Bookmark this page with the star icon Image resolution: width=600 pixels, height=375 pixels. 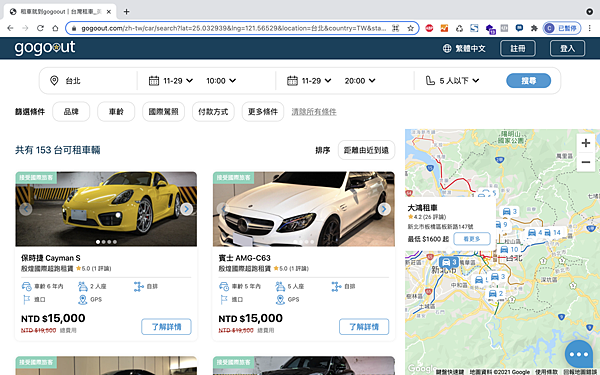pos(411,28)
